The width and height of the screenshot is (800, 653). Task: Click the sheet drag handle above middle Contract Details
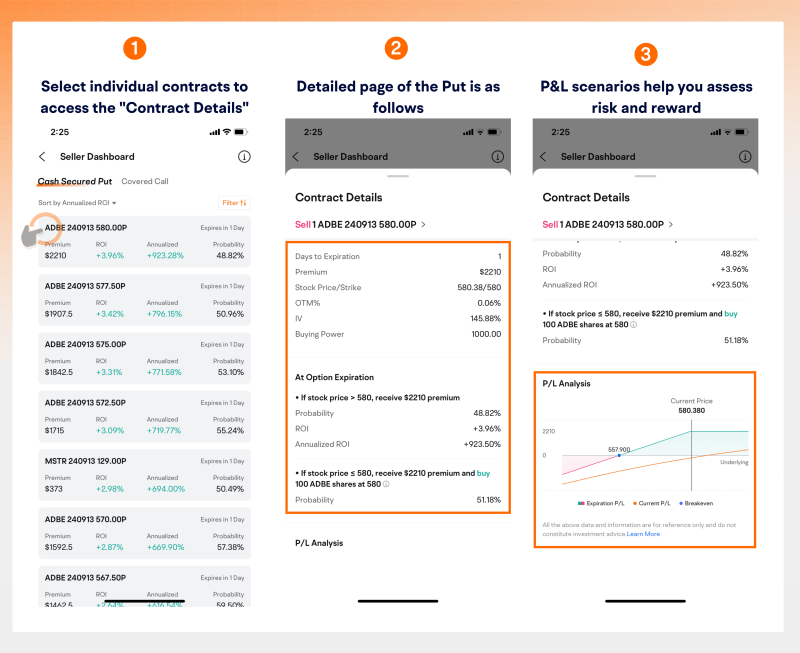(398, 176)
